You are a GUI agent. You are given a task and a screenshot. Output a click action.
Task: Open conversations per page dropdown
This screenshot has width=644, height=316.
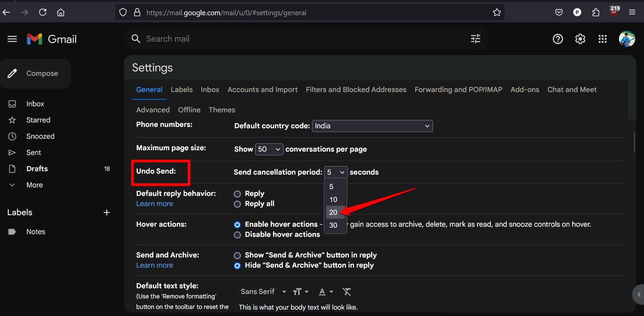pyautogui.click(x=269, y=149)
